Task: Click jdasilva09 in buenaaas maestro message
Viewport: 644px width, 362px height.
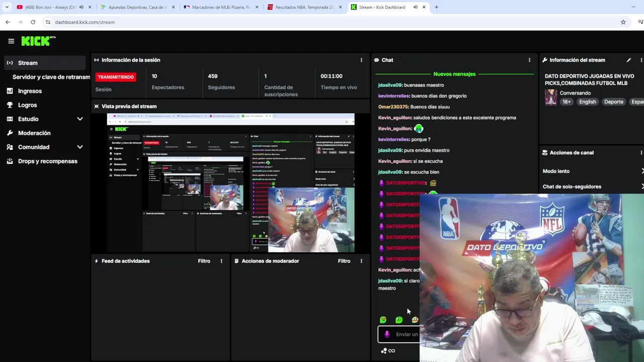Action: [x=390, y=85]
